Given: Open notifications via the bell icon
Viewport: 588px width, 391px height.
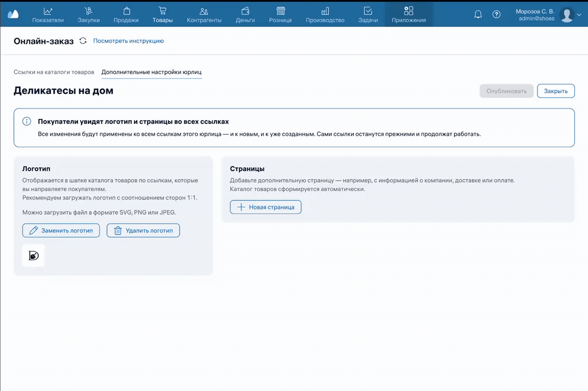Looking at the screenshot, I should [478, 14].
